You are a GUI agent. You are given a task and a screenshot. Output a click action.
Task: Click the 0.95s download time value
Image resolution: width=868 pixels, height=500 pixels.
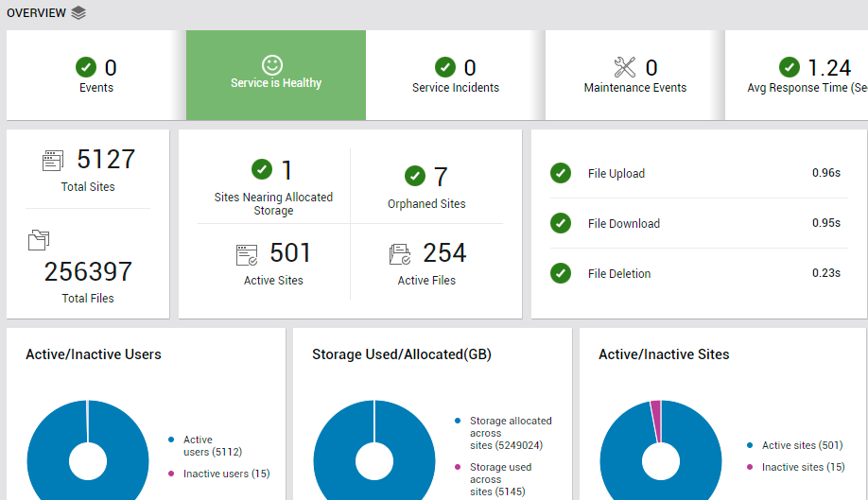(x=826, y=223)
